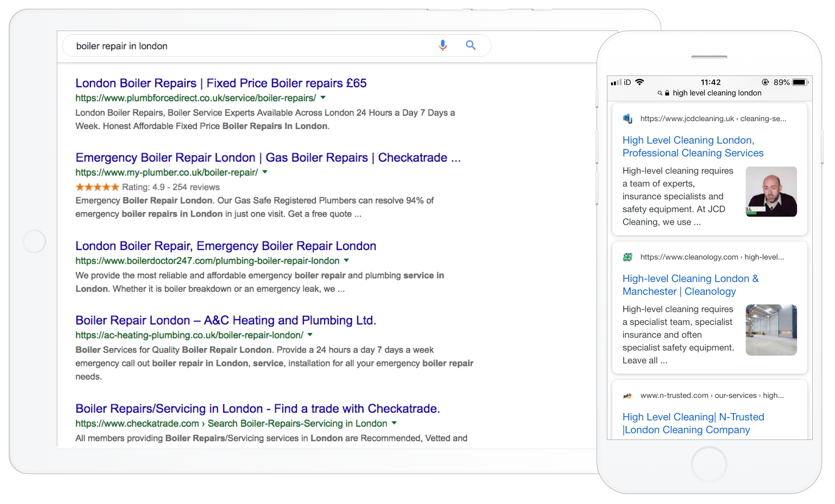Viewport: 835px width, 504px height.
Task: Expand dropdown arrow beside my-plumber URL
Action: (x=265, y=172)
